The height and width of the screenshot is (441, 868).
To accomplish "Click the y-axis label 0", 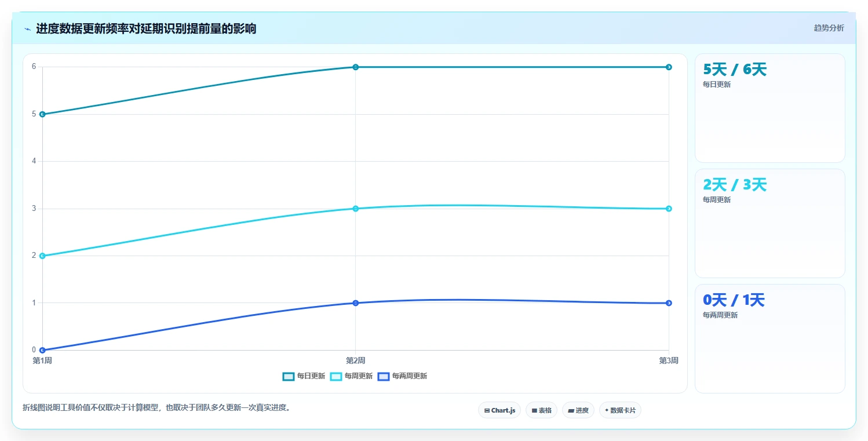I will pyautogui.click(x=34, y=349).
